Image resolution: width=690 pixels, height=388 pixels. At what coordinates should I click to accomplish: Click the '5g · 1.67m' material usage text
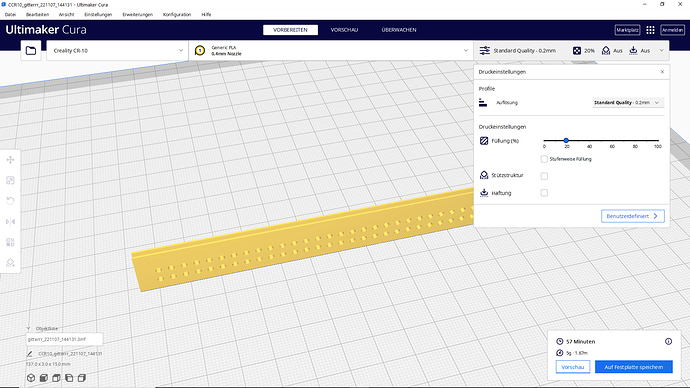(x=576, y=353)
